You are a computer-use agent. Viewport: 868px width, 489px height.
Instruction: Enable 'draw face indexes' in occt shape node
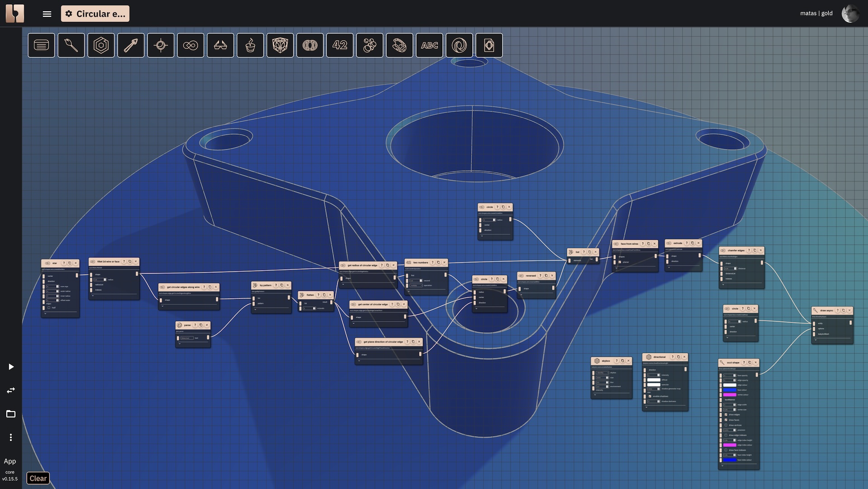coord(726,450)
